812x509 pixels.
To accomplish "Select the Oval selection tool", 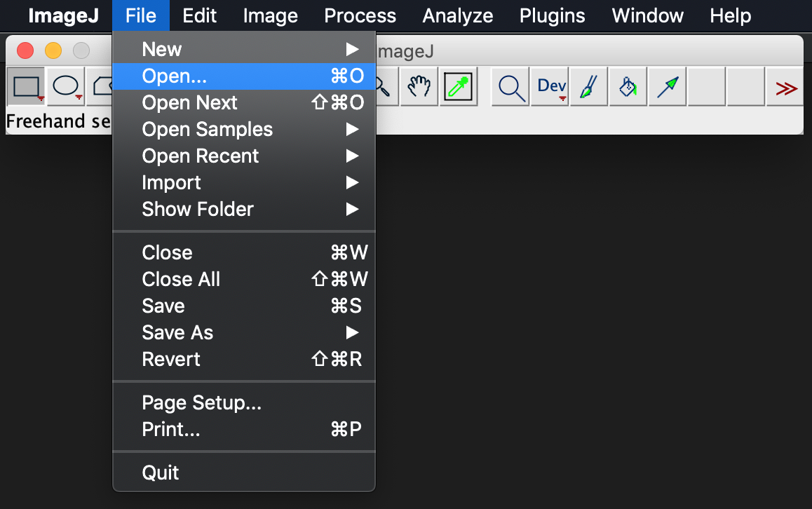I will (66, 87).
